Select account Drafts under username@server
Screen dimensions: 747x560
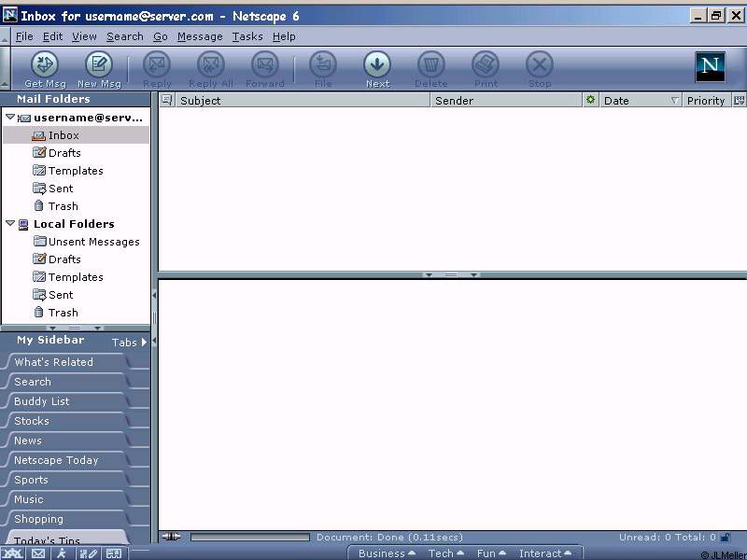[x=77, y=153]
